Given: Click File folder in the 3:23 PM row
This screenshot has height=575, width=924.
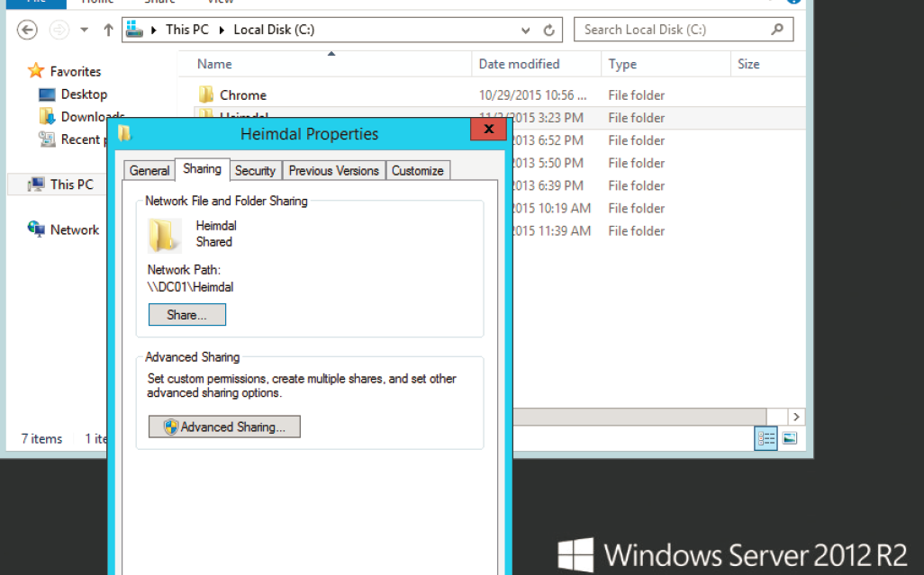Looking at the screenshot, I should (x=637, y=118).
